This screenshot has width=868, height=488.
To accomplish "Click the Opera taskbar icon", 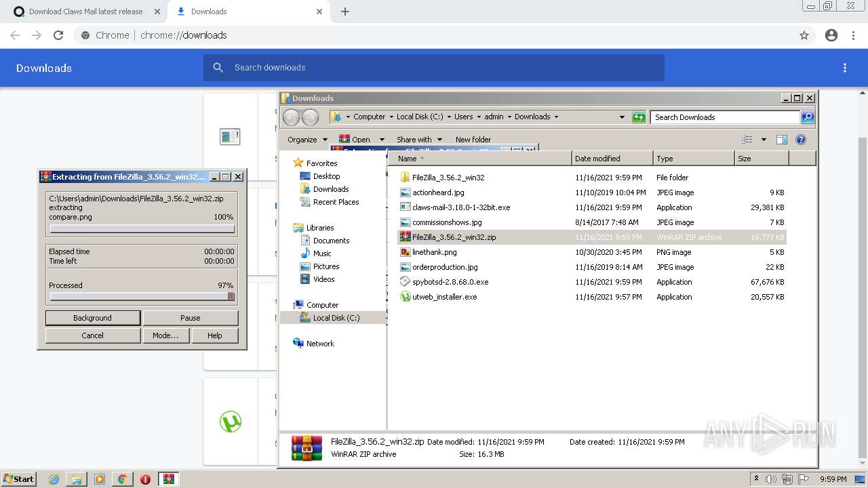I will click(x=145, y=479).
